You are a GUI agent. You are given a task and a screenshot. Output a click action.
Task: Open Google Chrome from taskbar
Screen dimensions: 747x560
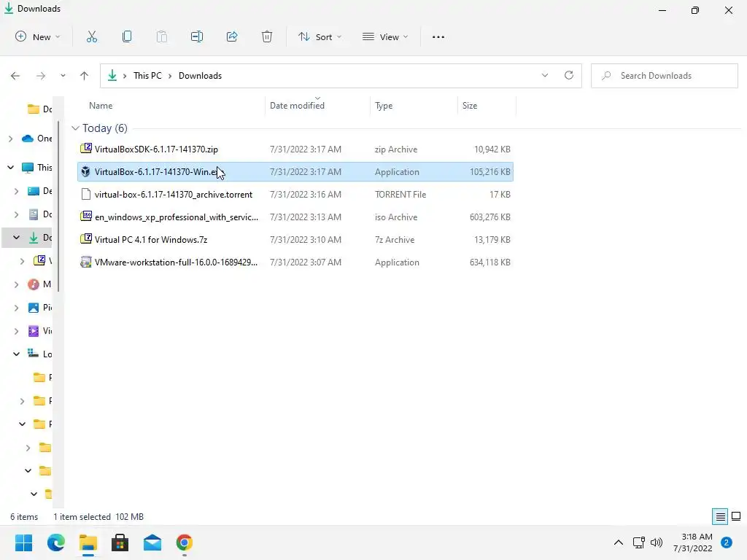click(185, 542)
